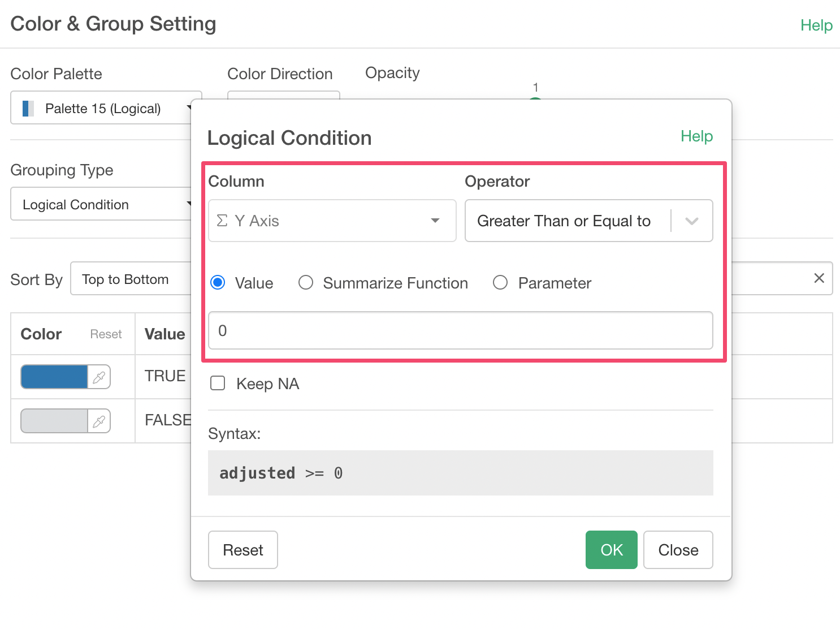The width and height of the screenshot is (840, 629).
Task: Enable the Keep NA checkbox
Action: 218,384
